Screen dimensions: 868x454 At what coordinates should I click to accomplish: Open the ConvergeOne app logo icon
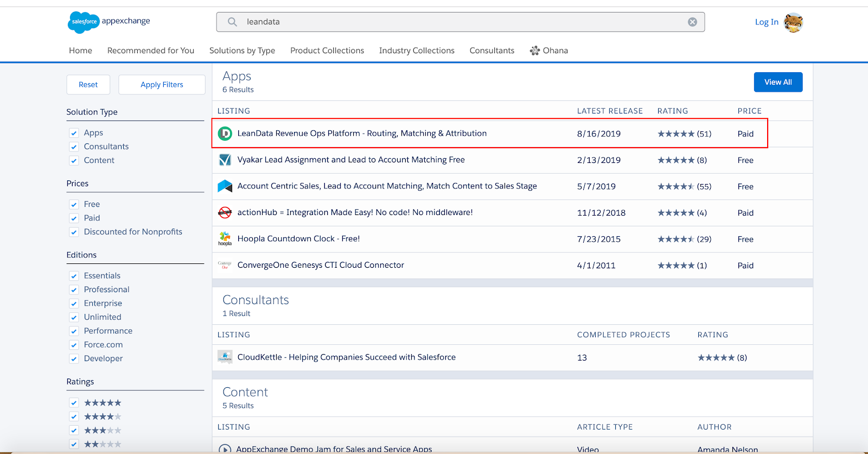click(225, 265)
